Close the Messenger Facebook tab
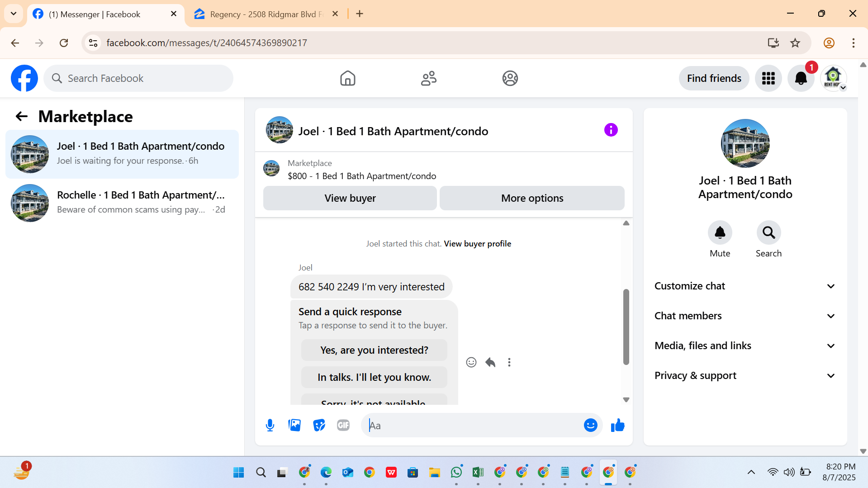The image size is (868, 488). (x=174, y=14)
